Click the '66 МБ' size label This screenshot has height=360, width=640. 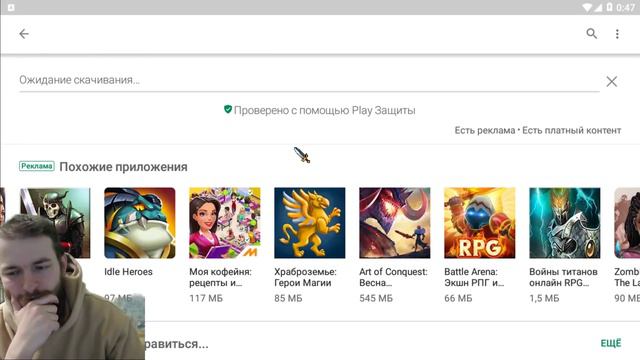coord(458,298)
